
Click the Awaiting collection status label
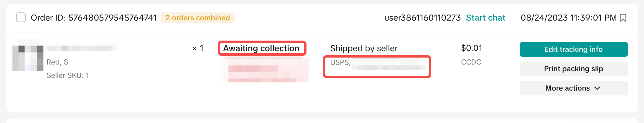261,48
